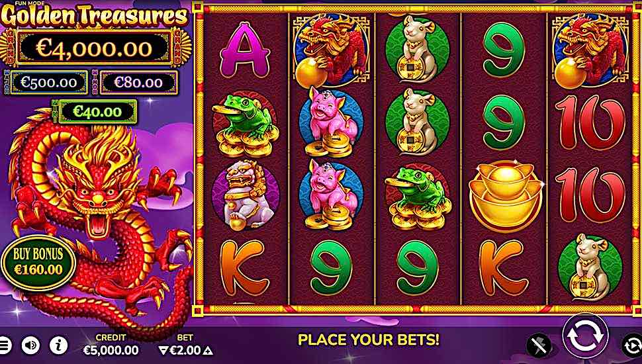Toggle turbo lightning mode

(x=538, y=346)
